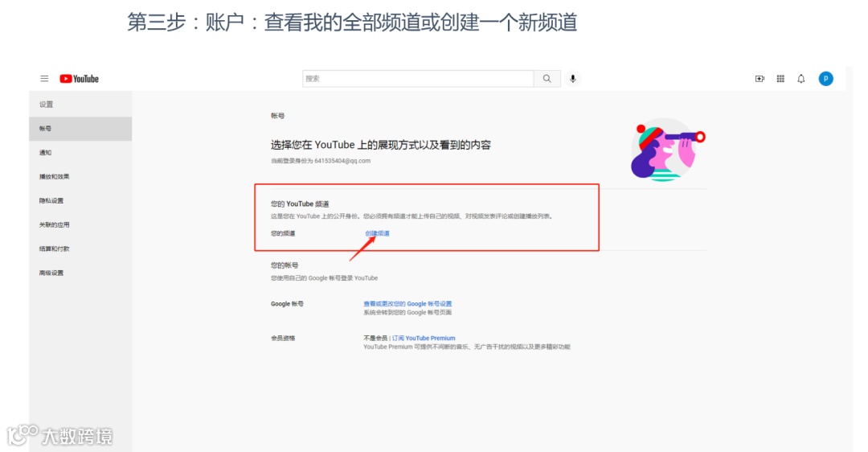Select 帐号 in the settings sidebar
The height and width of the screenshot is (452, 868).
click(x=80, y=129)
